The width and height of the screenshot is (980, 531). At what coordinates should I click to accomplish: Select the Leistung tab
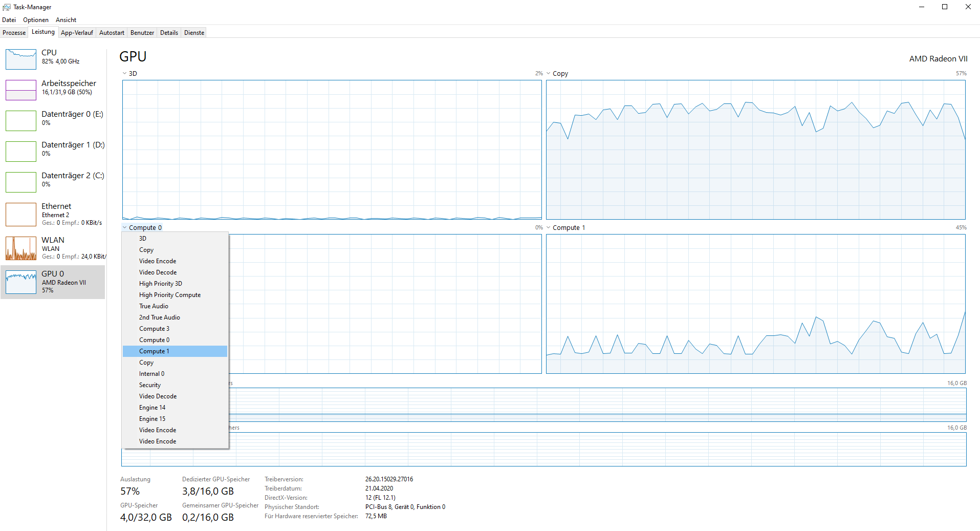point(43,32)
